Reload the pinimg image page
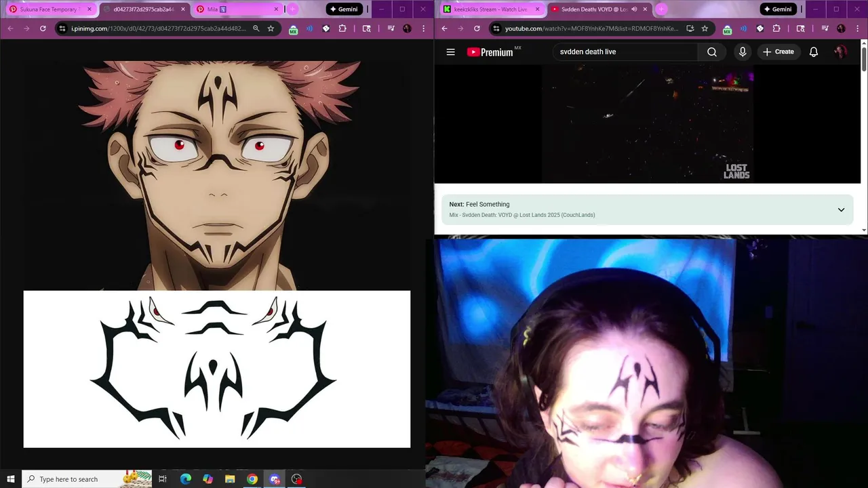 43,28
